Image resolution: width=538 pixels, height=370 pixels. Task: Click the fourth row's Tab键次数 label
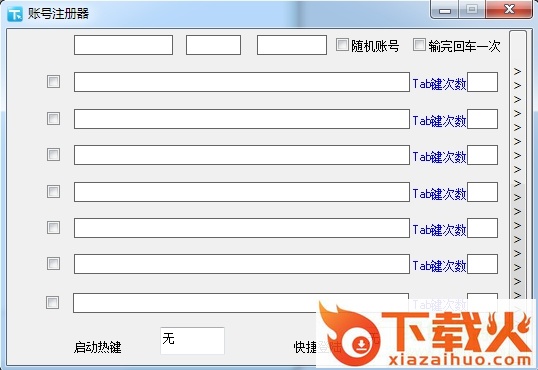[x=439, y=194]
